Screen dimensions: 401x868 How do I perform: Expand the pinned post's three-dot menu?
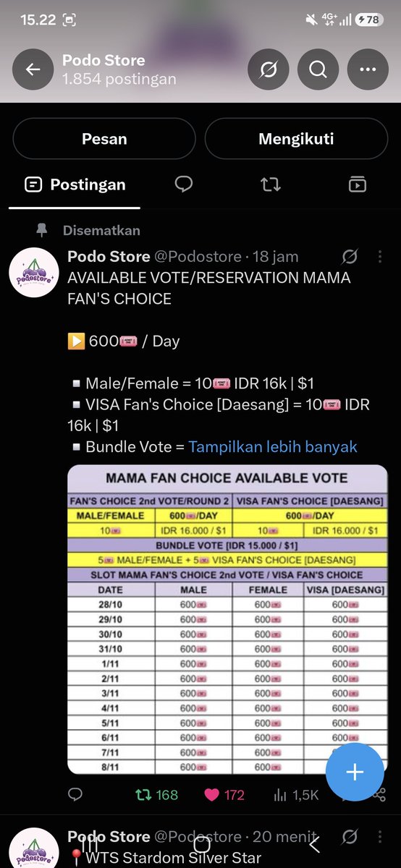coord(380,257)
